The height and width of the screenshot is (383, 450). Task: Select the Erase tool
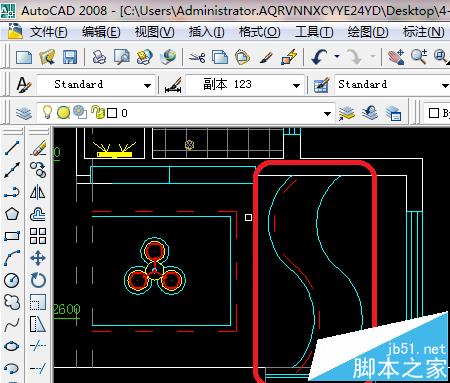click(38, 148)
